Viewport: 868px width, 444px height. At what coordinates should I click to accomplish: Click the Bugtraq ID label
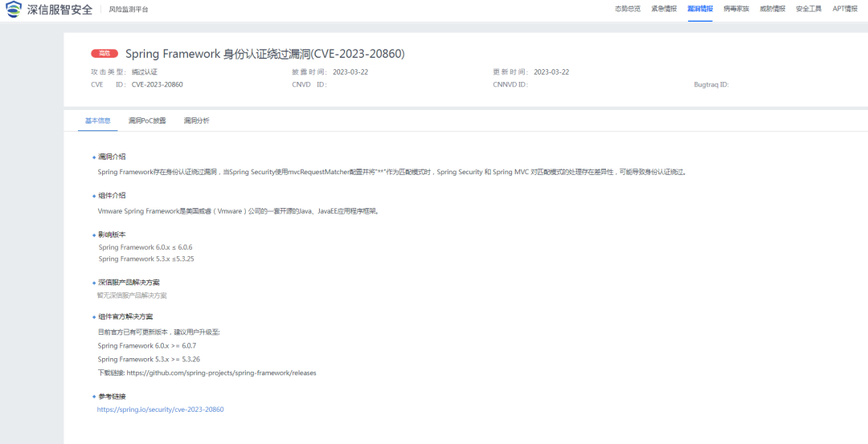(711, 84)
